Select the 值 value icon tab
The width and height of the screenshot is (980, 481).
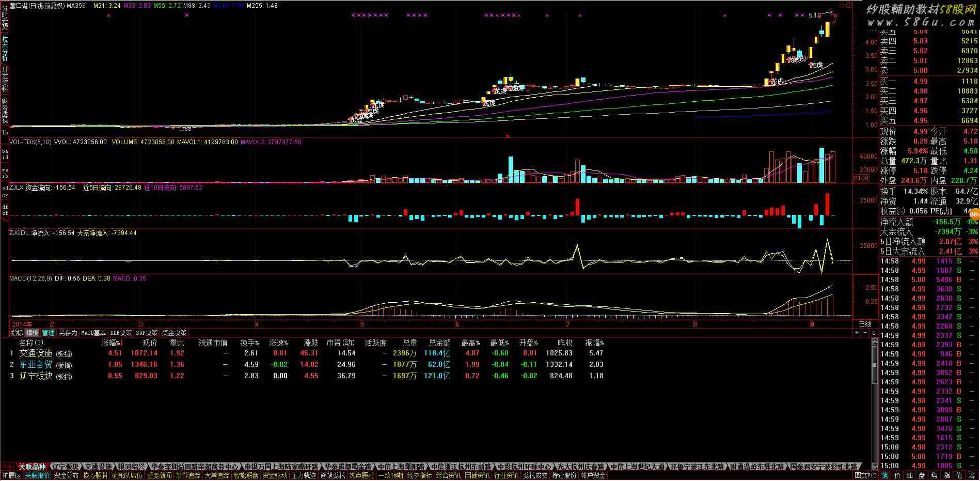click(x=959, y=475)
